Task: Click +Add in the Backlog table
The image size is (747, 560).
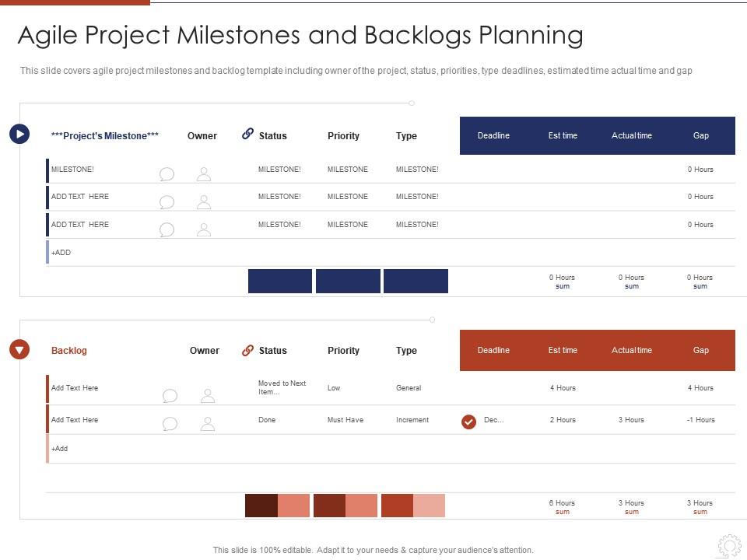Action: (x=58, y=448)
